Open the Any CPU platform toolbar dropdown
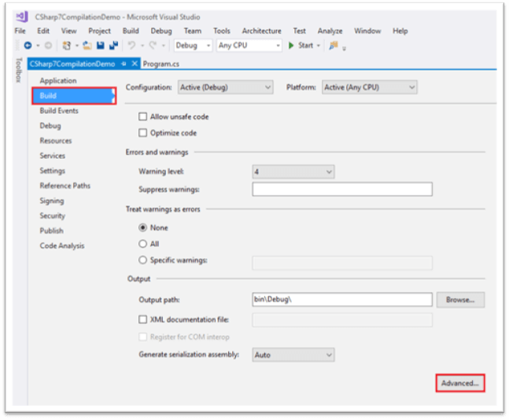509x420 pixels. coord(249,46)
